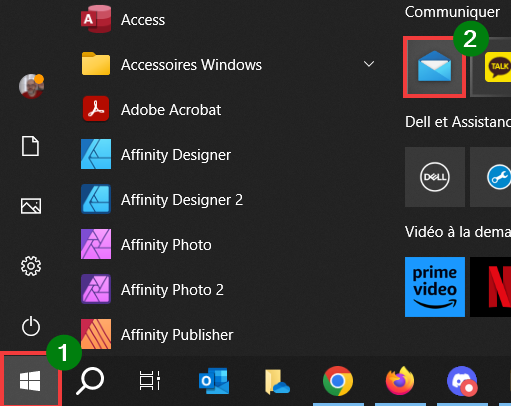Image resolution: width=511 pixels, height=406 pixels.
Task: Open the Affinity Photo 2 icon
Action: pyautogui.click(x=96, y=289)
